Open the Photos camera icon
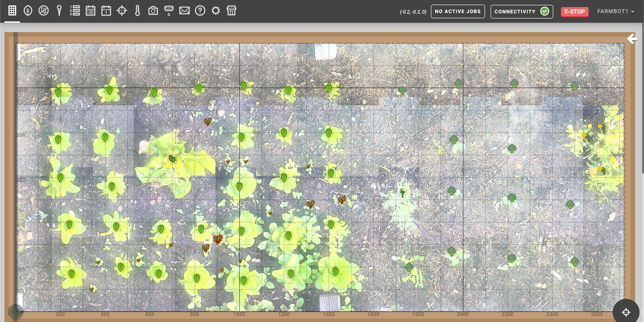 [153, 11]
